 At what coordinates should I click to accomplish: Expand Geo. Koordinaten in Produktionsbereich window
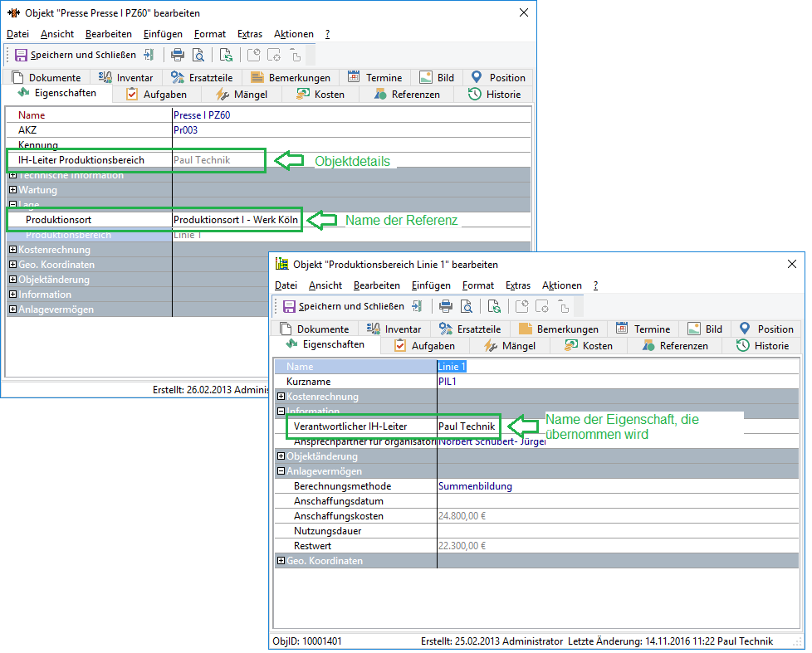(x=281, y=560)
